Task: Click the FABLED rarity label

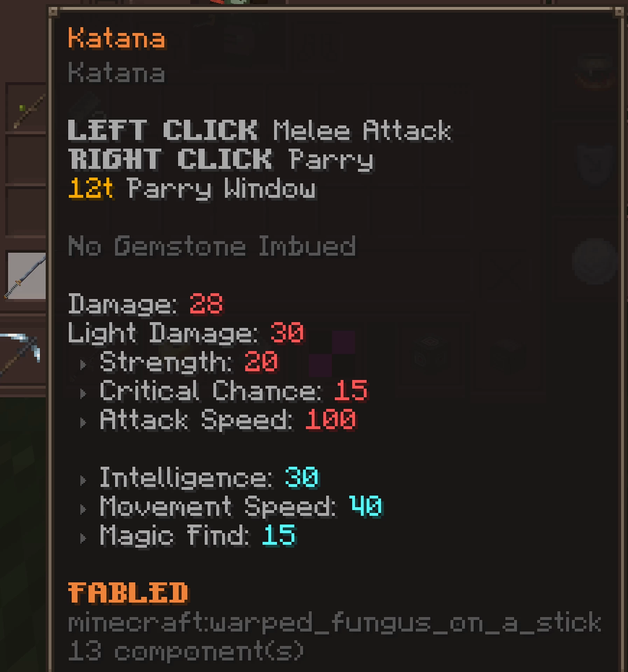Action: (x=128, y=593)
